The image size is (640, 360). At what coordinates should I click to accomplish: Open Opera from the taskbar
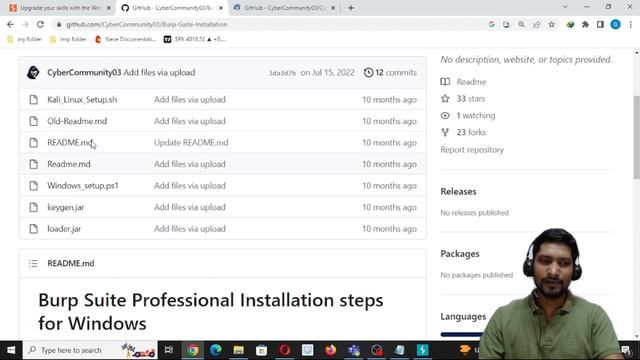[x=285, y=350]
